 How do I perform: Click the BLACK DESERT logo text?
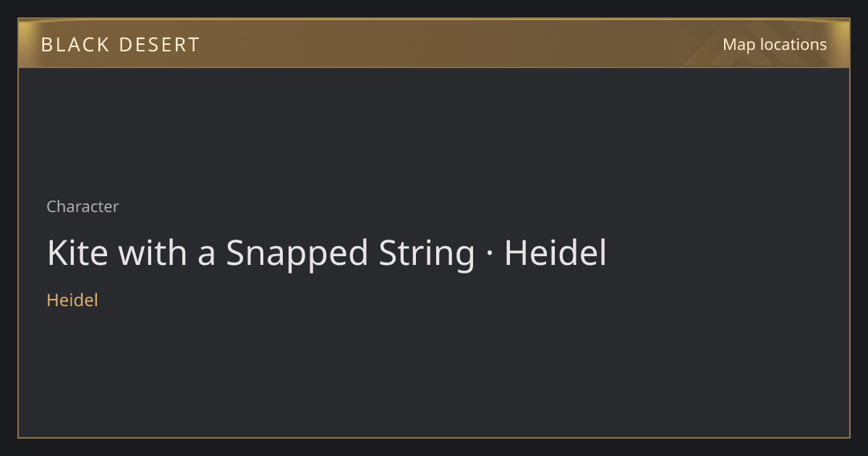pyautogui.click(x=120, y=45)
